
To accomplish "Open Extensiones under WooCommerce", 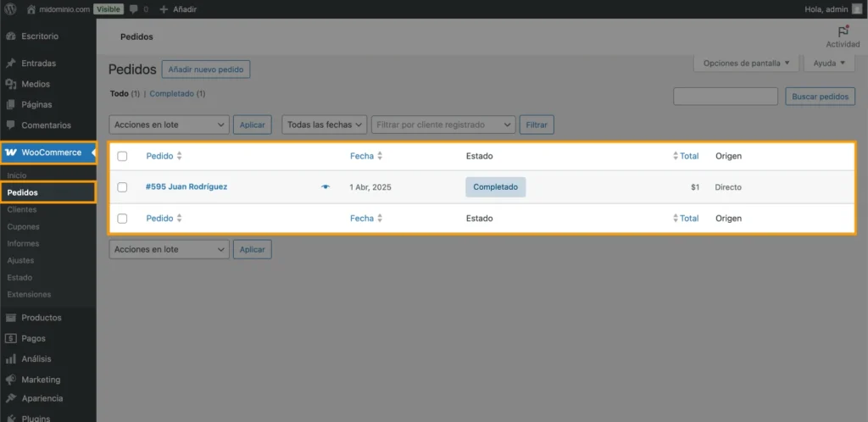I will point(30,294).
